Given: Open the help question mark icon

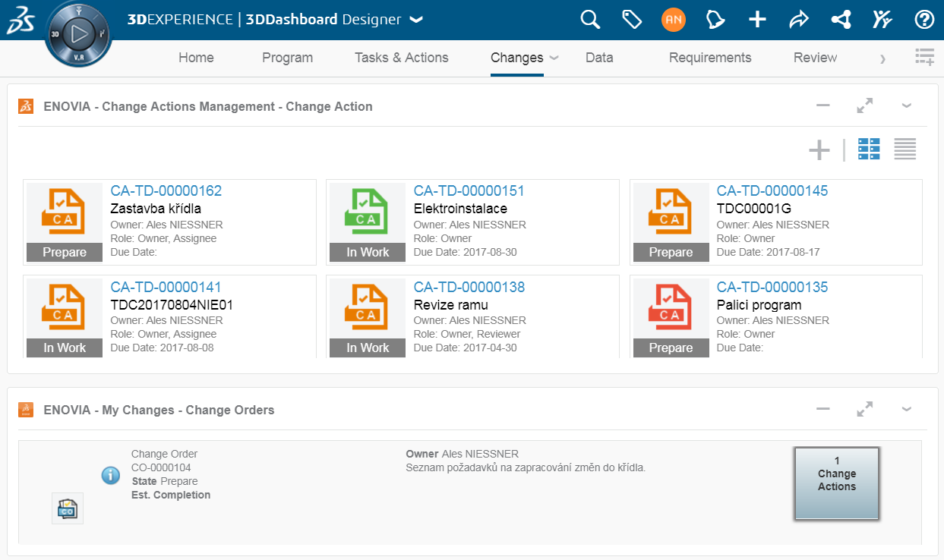Looking at the screenshot, I should tap(924, 20).
